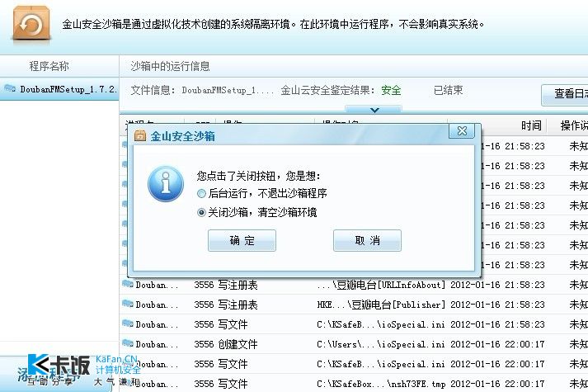The height and width of the screenshot is (392, 588).
Task: Select 关闭沙箱，清空沙箱环境 radio option
Action: [201, 213]
